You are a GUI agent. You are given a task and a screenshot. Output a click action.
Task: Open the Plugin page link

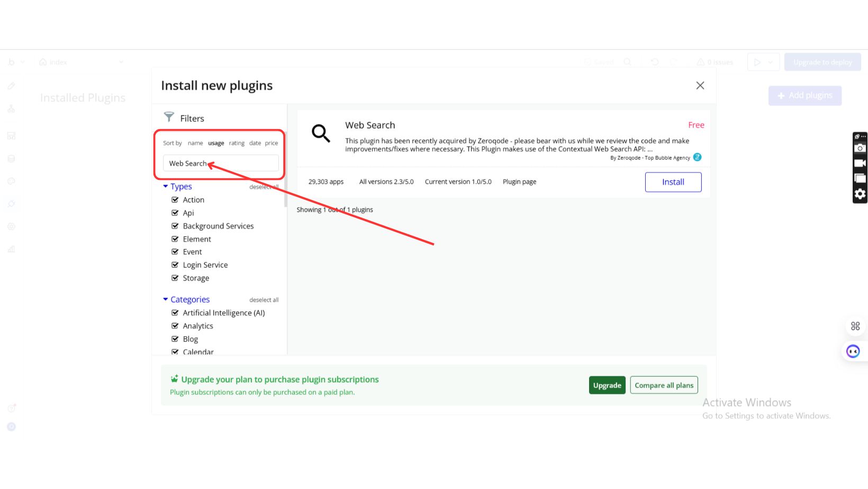click(519, 182)
